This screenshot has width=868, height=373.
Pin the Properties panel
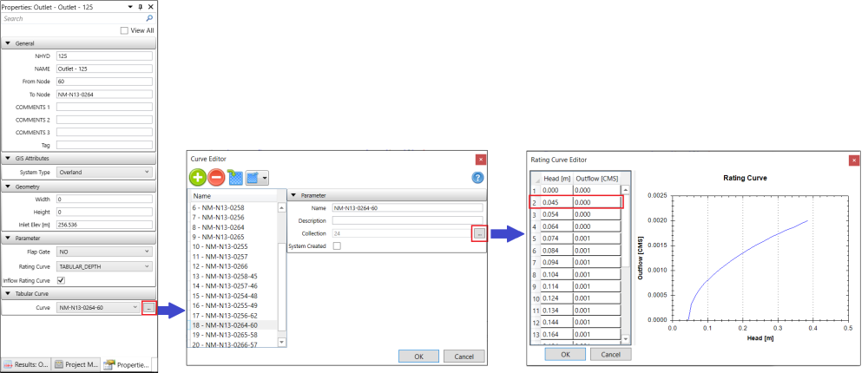pyautogui.click(x=140, y=7)
